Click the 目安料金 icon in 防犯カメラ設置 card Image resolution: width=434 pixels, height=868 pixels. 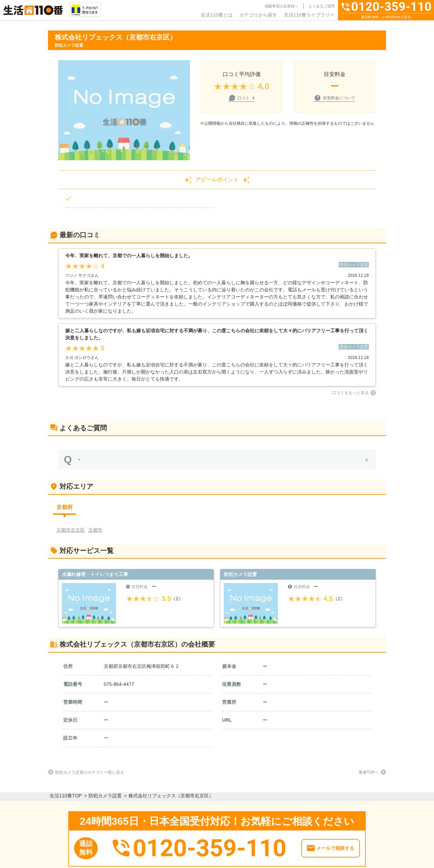pos(290,587)
